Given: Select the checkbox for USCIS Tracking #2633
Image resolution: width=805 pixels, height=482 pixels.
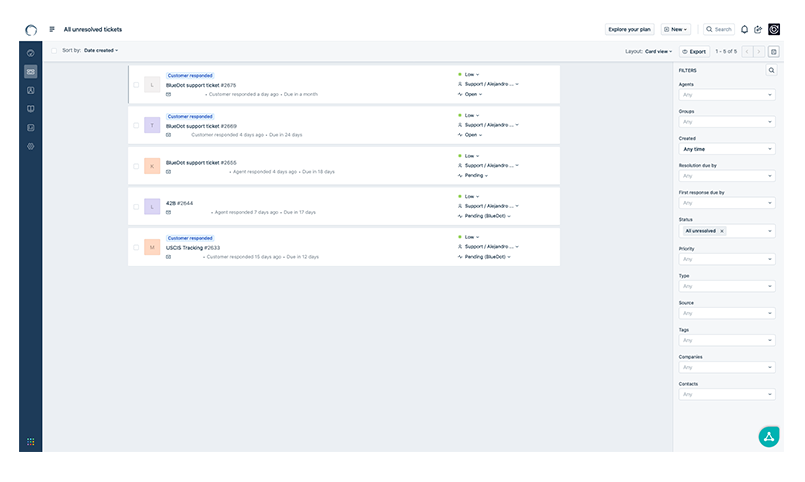Looking at the screenshot, I should click(x=136, y=247).
